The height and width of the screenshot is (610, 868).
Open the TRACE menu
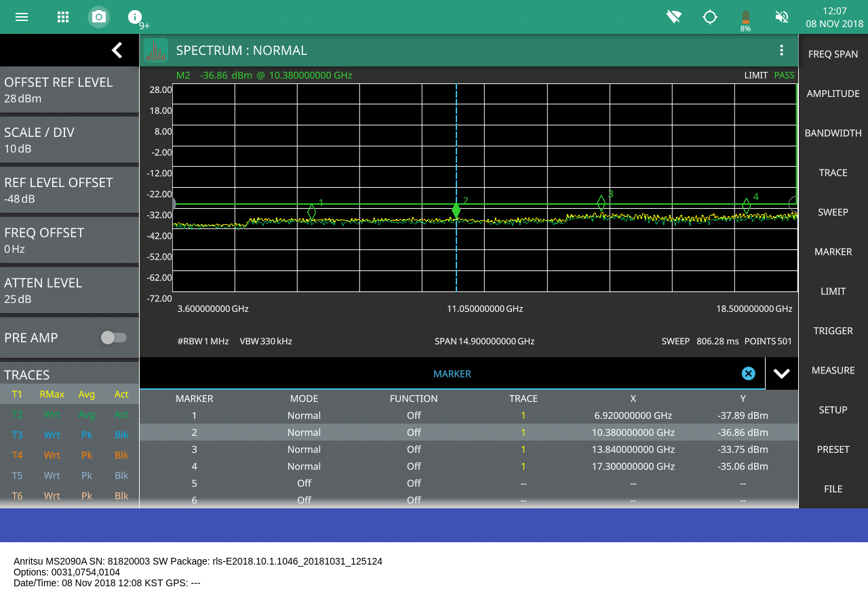click(x=833, y=173)
